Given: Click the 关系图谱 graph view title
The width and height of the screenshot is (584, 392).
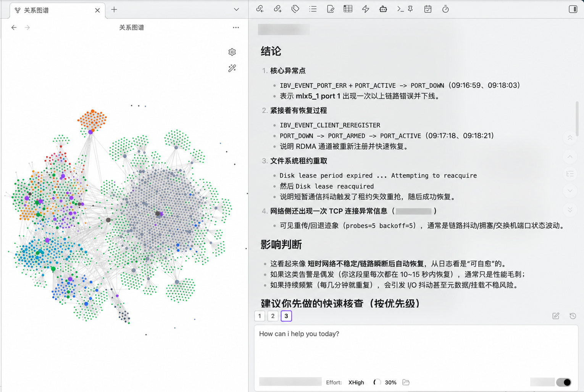Looking at the screenshot, I should pyautogui.click(x=132, y=27).
